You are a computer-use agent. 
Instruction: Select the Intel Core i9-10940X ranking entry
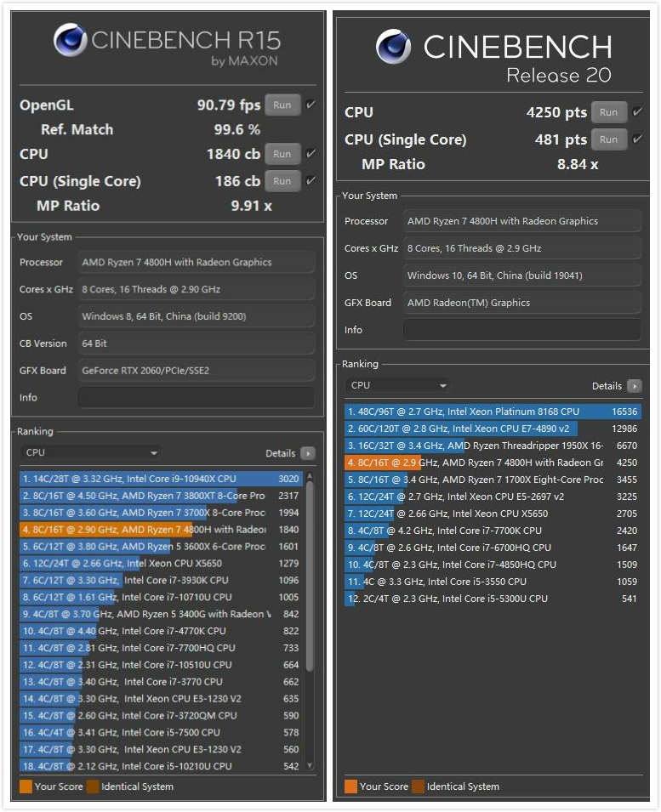tap(149, 479)
